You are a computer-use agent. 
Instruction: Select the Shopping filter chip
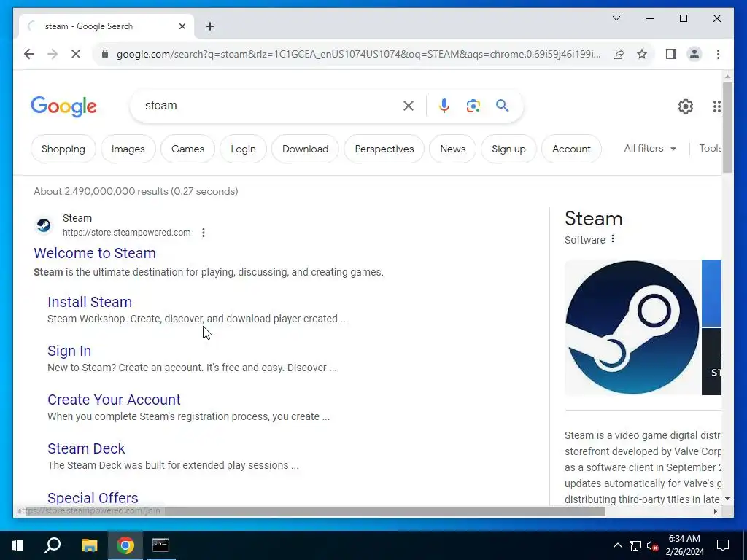(63, 149)
